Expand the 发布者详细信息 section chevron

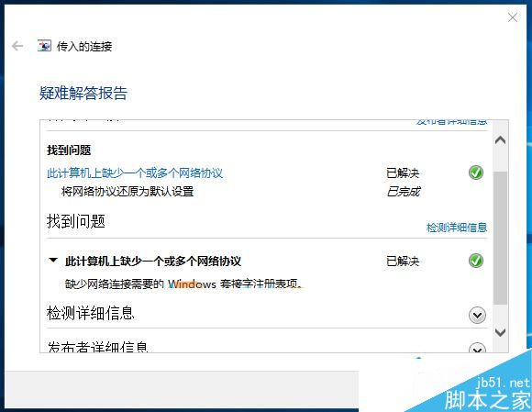(477, 348)
